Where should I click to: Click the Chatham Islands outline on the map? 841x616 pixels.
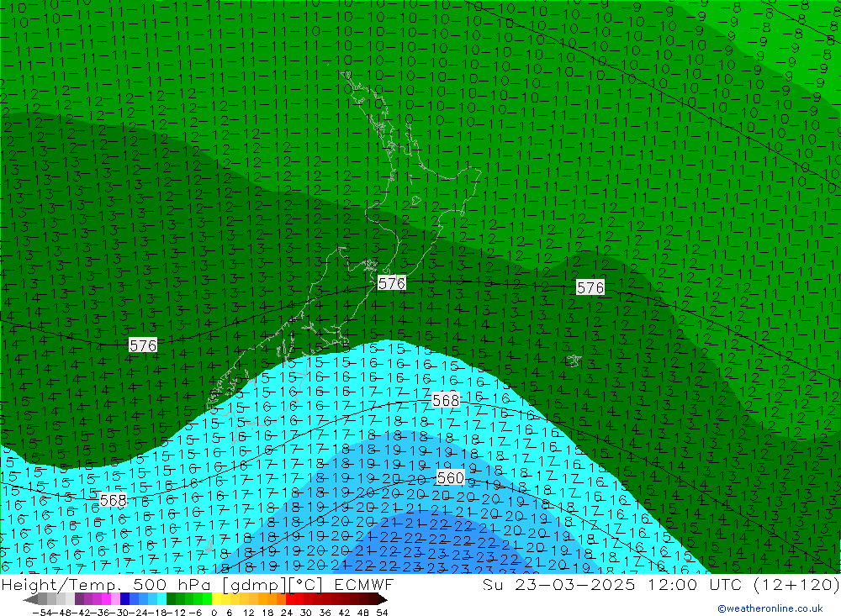click(574, 361)
